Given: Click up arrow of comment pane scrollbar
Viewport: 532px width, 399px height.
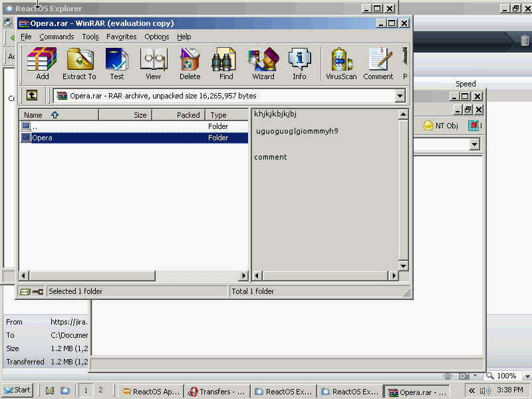Looking at the screenshot, I should (x=403, y=114).
